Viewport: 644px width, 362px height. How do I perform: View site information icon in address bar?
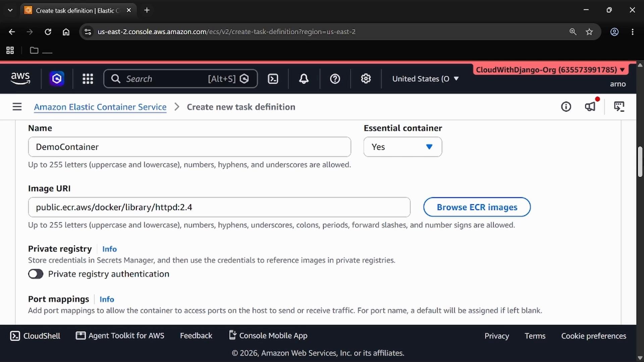click(x=88, y=32)
